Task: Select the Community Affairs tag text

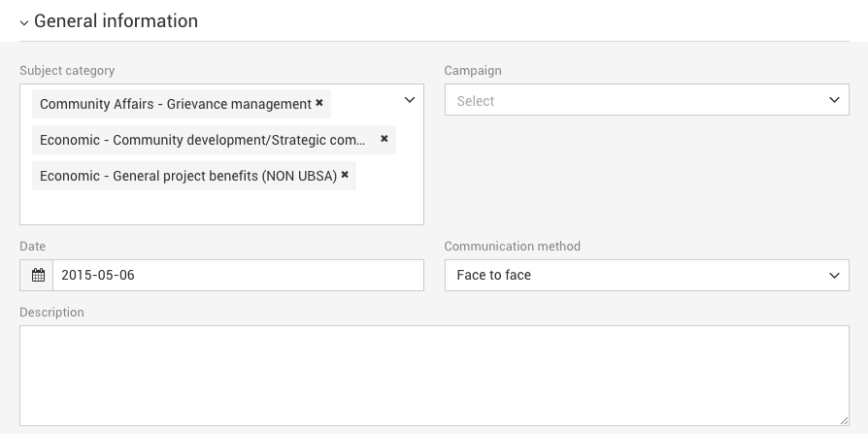Action: point(175,104)
